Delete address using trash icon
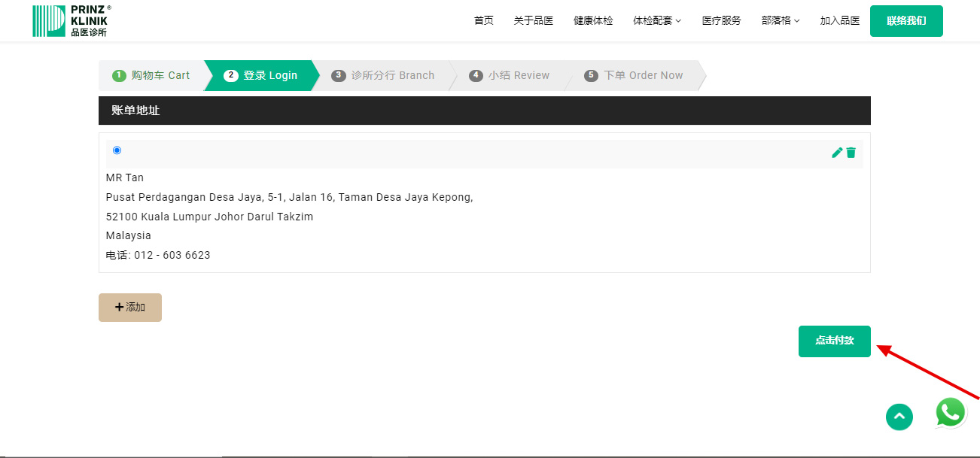The width and height of the screenshot is (980, 458). tap(851, 153)
